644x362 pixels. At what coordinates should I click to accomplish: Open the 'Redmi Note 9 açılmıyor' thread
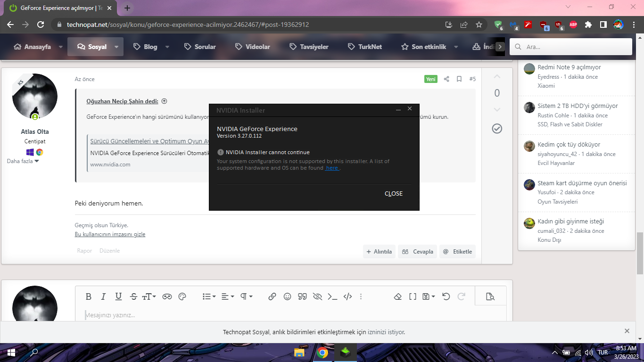click(x=569, y=67)
